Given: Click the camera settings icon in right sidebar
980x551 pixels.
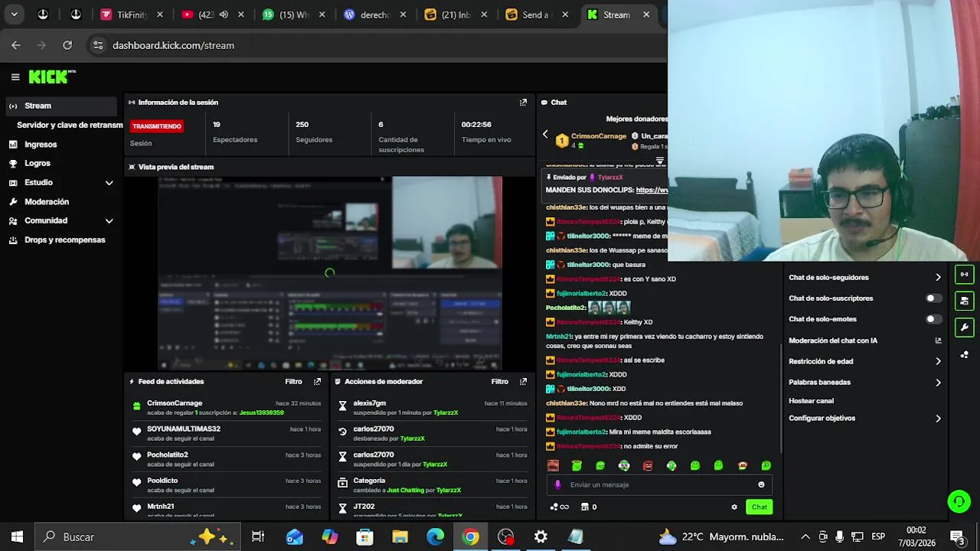Looking at the screenshot, I should point(964,301).
